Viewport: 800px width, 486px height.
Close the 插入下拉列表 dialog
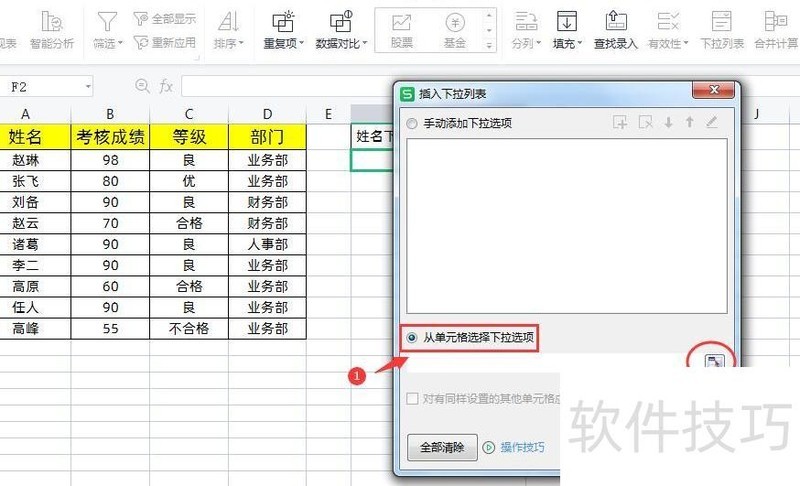tap(713, 90)
